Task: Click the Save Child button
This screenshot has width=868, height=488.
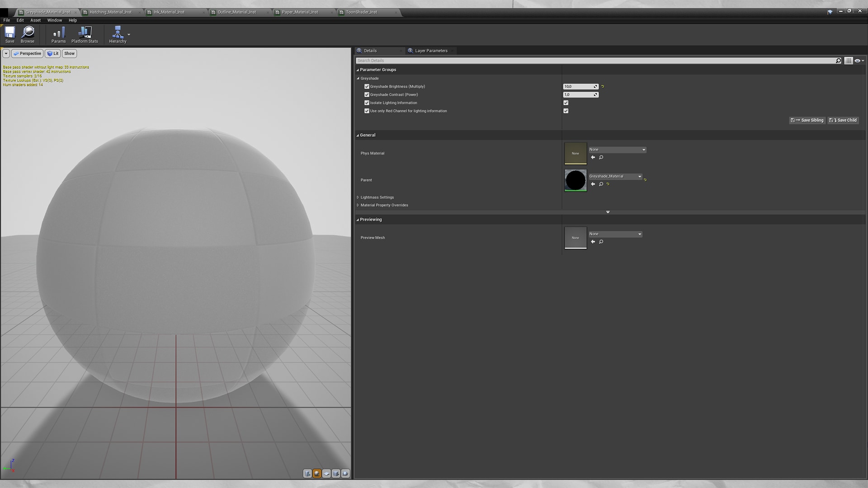Action: click(x=843, y=120)
